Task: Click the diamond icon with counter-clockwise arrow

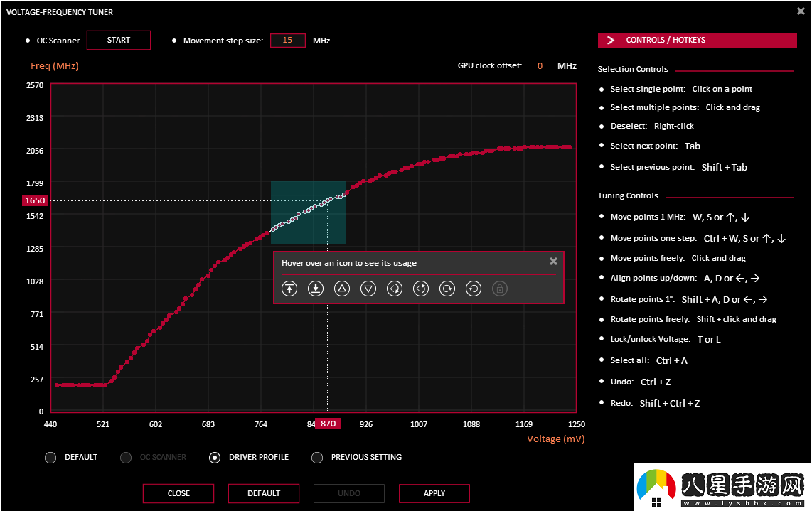Action: (x=421, y=289)
